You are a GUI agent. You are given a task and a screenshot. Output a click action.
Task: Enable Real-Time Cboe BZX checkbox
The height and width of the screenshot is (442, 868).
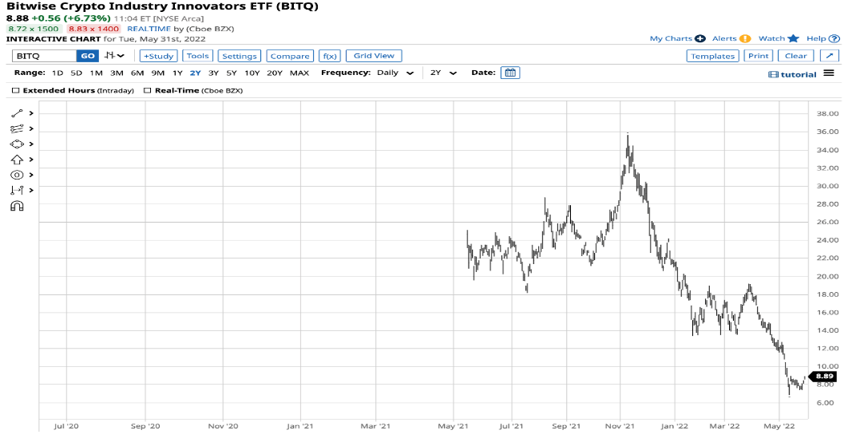click(x=147, y=91)
